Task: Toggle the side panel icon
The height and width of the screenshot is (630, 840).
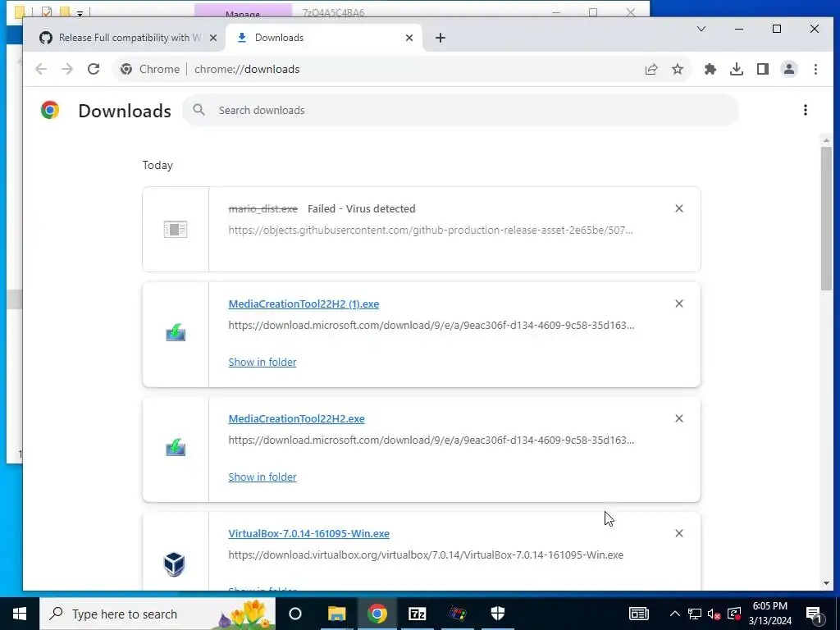Action: pos(763,69)
